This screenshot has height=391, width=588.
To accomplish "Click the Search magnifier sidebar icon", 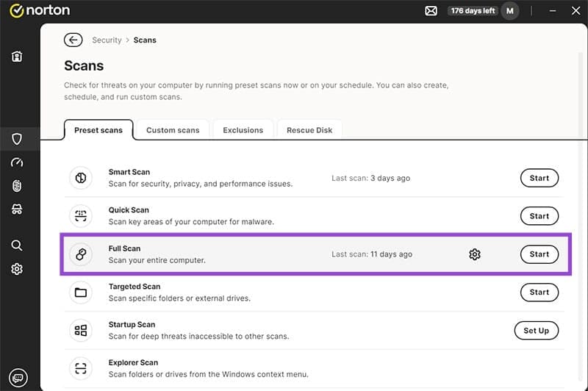I will point(17,245).
